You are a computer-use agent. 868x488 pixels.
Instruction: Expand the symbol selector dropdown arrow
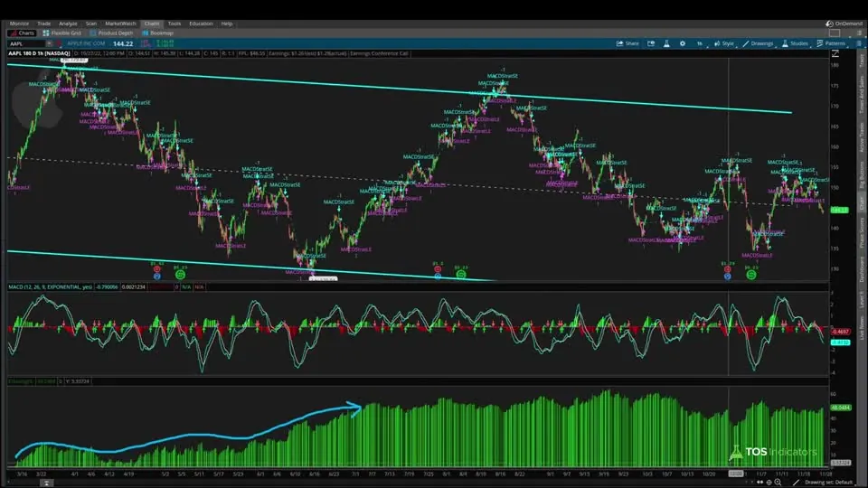49,43
